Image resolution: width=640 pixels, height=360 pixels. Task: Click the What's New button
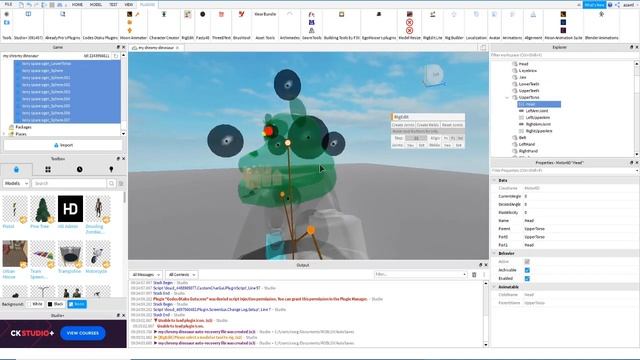594,5
